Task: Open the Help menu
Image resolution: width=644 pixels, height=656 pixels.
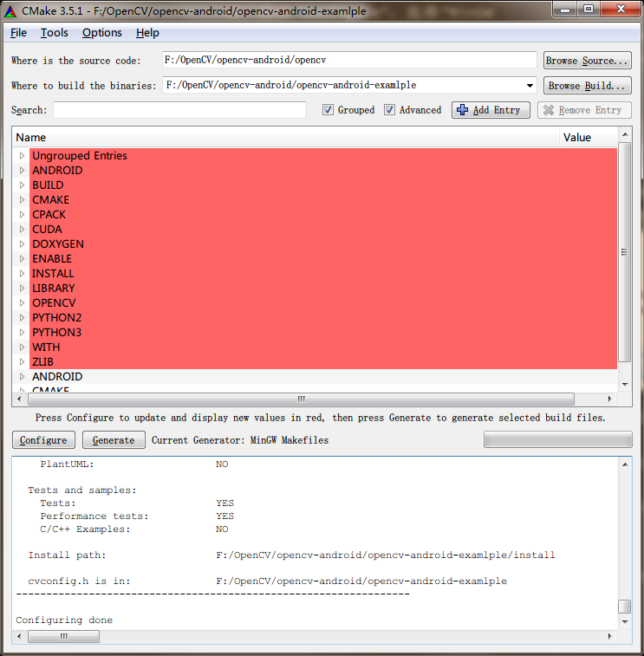Action: point(147,33)
